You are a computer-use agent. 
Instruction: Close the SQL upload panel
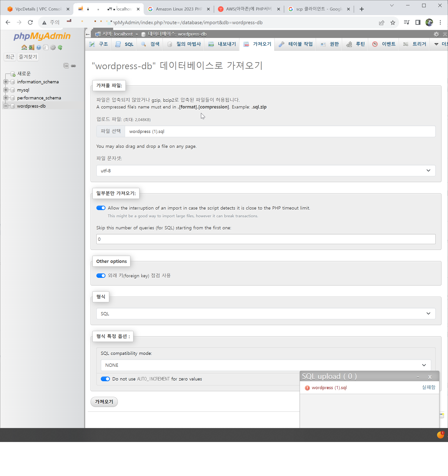pyautogui.click(x=430, y=377)
